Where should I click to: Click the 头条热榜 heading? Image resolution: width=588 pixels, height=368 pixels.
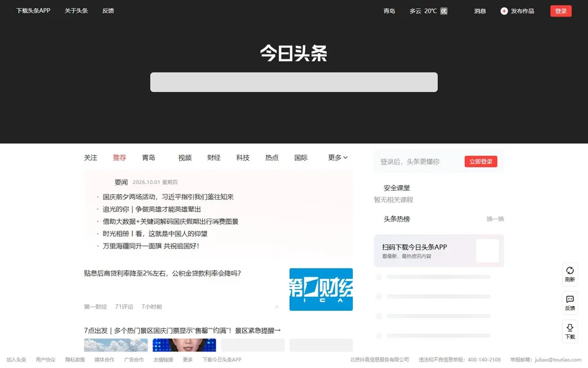click(x=396, y=219)
